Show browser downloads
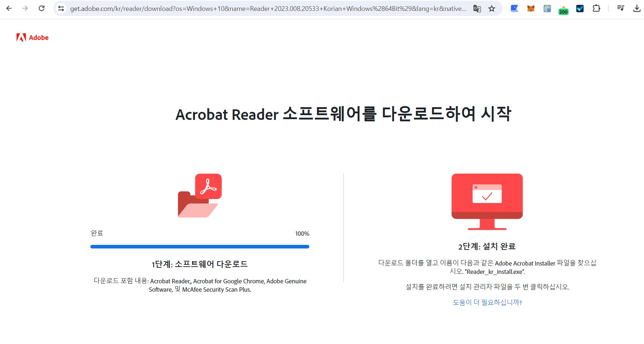Image resolution: width=644 pixels, height=344 pixels. [x=637, y=8]
